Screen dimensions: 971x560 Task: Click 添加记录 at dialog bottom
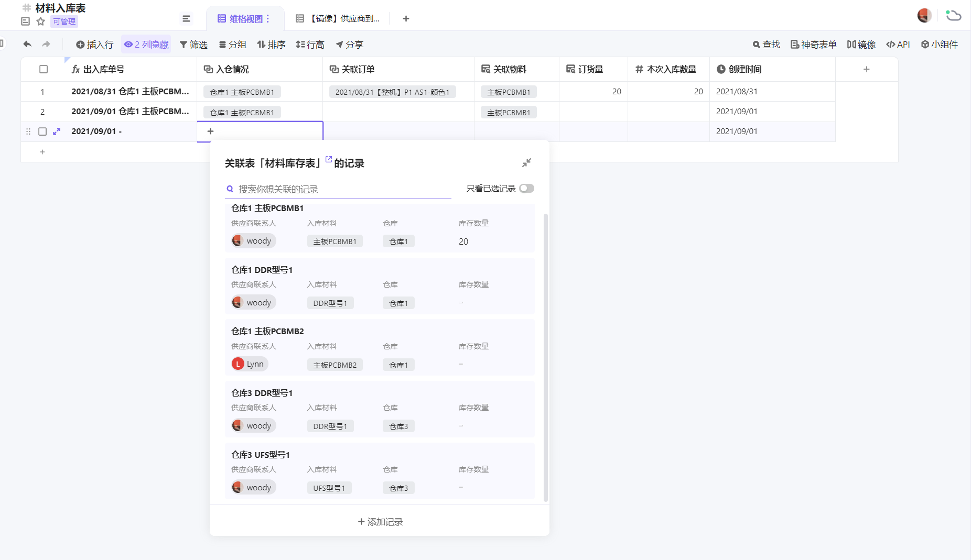click(x=380, y=522)
